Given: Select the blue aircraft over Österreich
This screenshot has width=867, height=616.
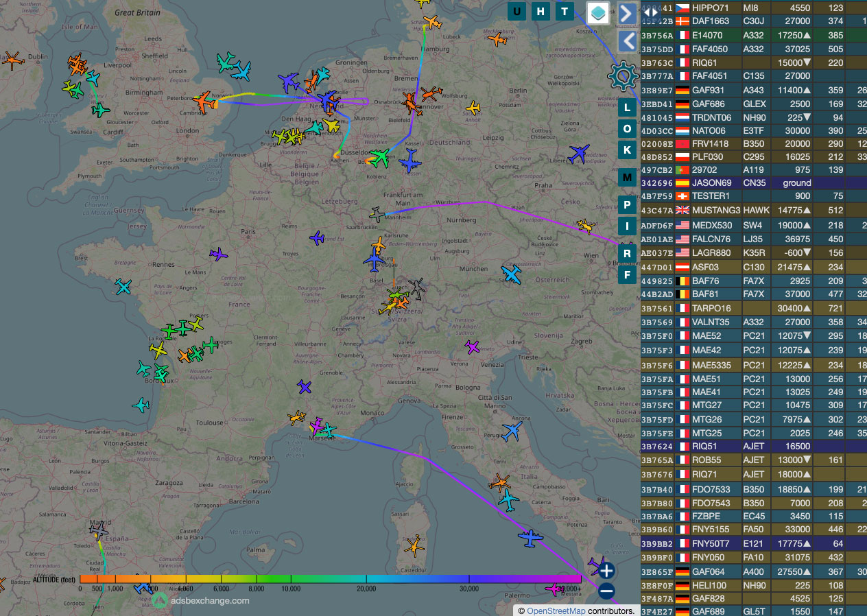Looking at the screenshot, I should coord(511,274).
